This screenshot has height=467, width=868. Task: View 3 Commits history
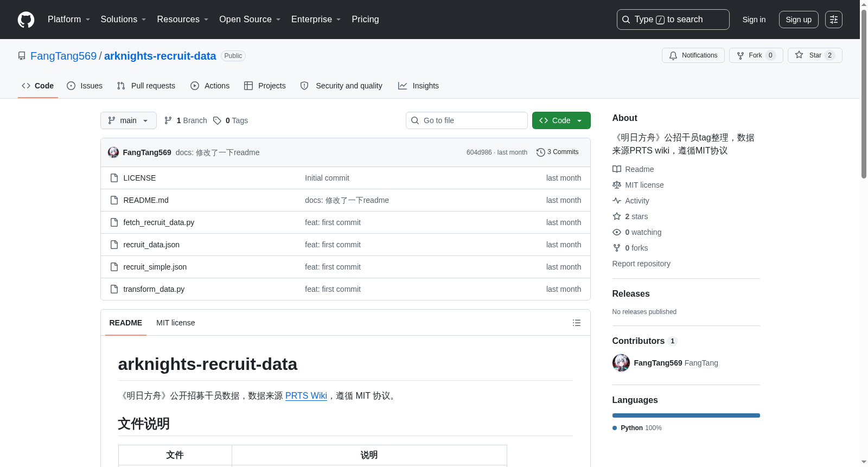[557, 152]
